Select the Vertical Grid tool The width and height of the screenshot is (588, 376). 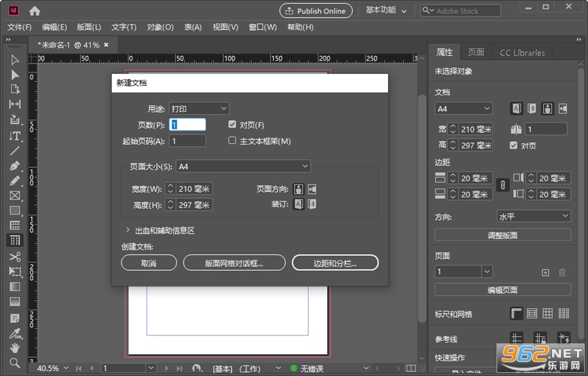coord(15,240)
